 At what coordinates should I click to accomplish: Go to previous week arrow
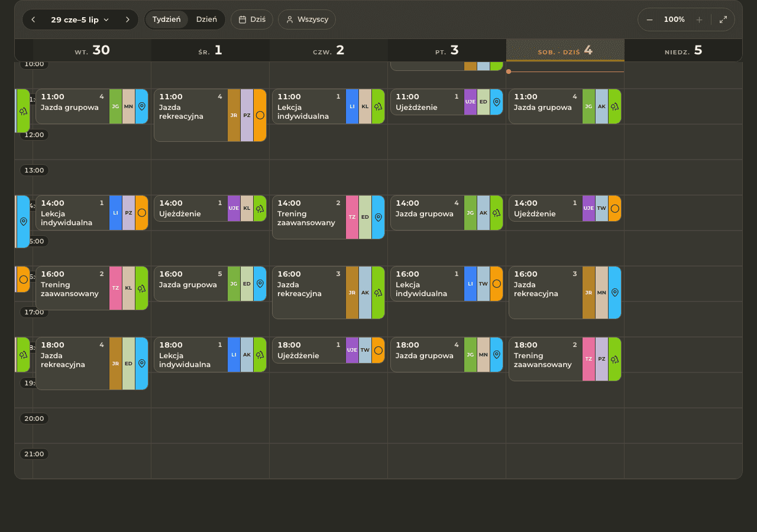pos(33,20)
